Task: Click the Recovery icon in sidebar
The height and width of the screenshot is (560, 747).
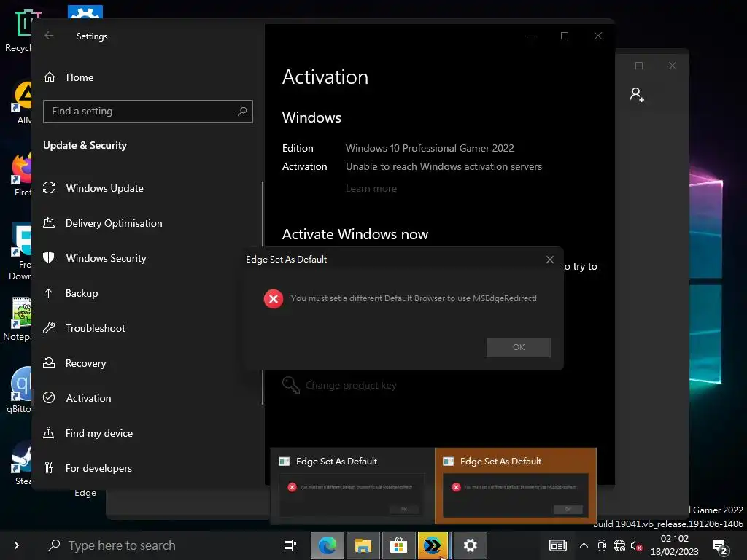Action: click(x=49, y=362)
